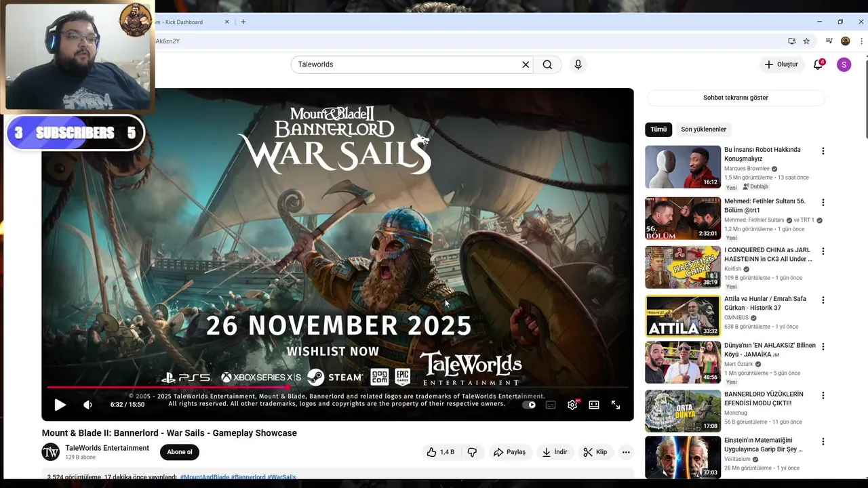Select the Son yüklenenler filter chip

[x=703, y=129]
